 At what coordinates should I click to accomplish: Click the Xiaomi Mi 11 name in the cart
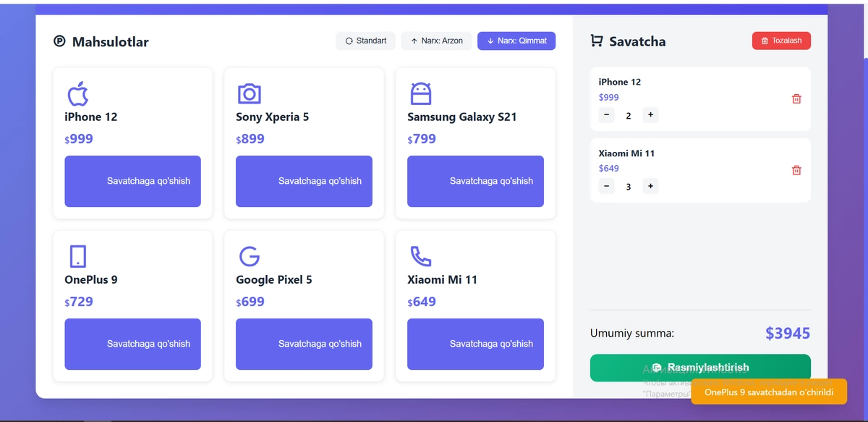[x=626, y=153]
